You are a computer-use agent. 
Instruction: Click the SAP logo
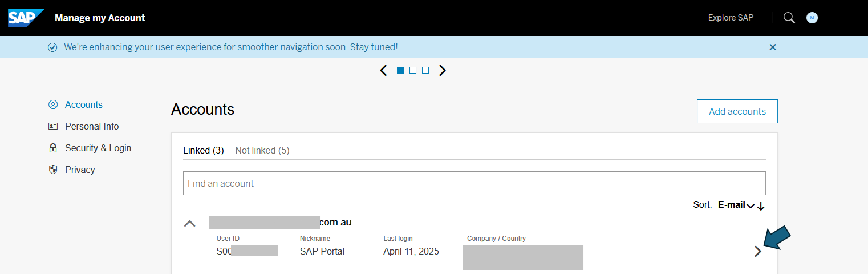(x=26, y=18)
